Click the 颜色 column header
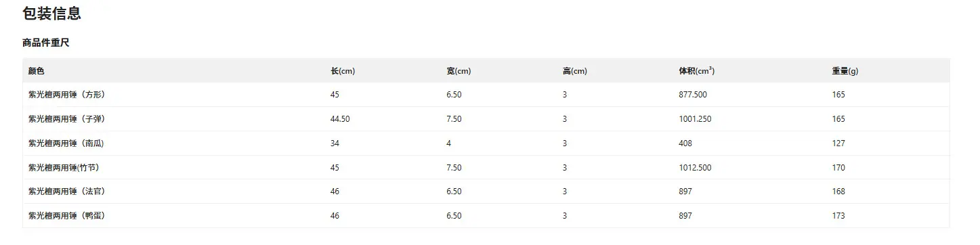This screenshot has height=245, width=980. [x=37, y=71]
